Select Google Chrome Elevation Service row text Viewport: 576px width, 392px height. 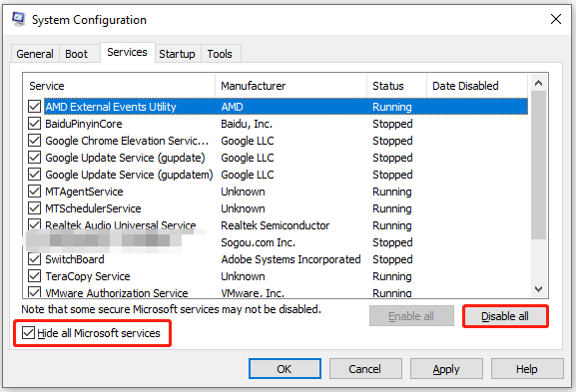127,141
